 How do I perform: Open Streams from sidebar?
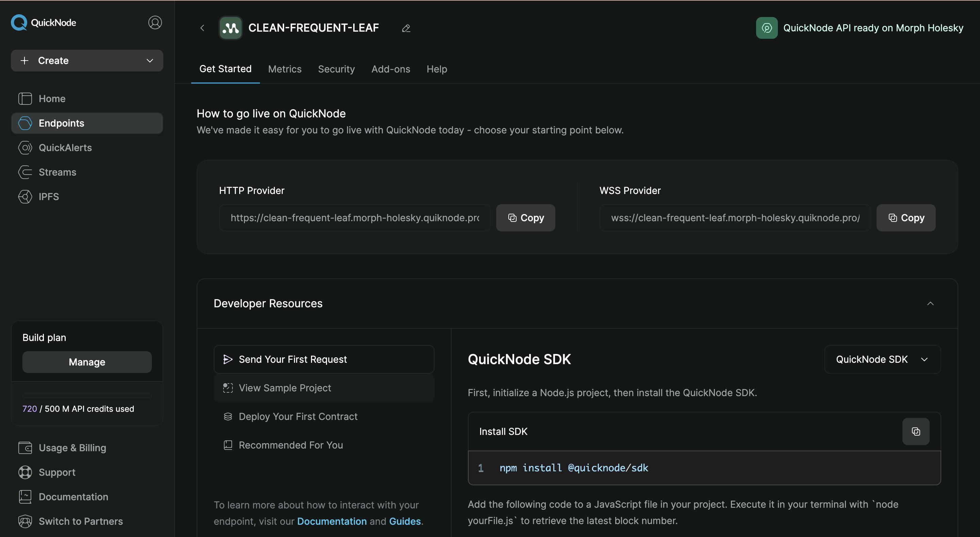click(87, 172)
